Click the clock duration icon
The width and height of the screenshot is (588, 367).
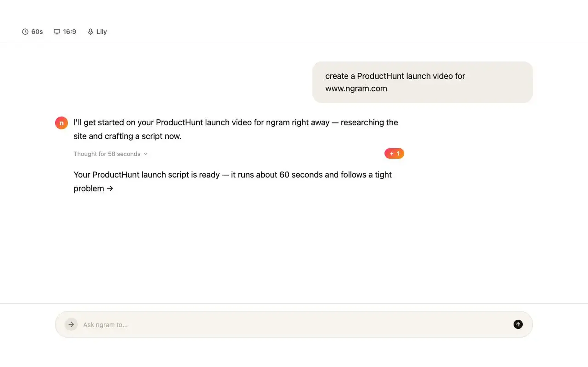(x=25, y=32)
